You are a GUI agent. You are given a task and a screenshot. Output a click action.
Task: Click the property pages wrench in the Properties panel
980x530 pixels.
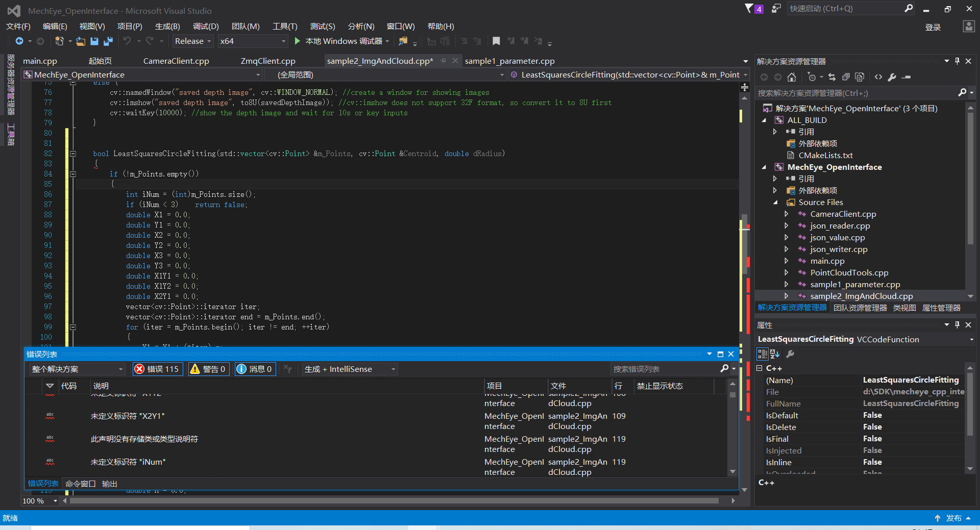tap(790, 354)
